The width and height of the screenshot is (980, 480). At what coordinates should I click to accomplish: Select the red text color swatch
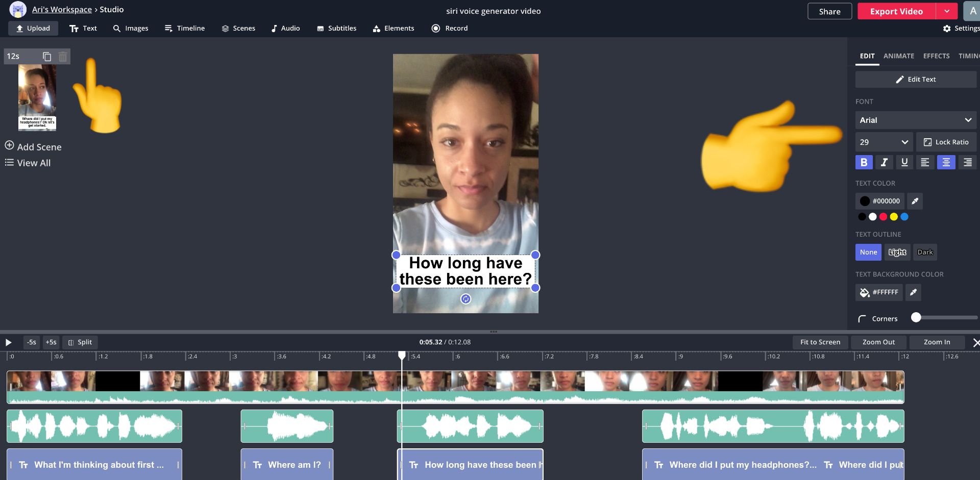click(x=883, y=217)
